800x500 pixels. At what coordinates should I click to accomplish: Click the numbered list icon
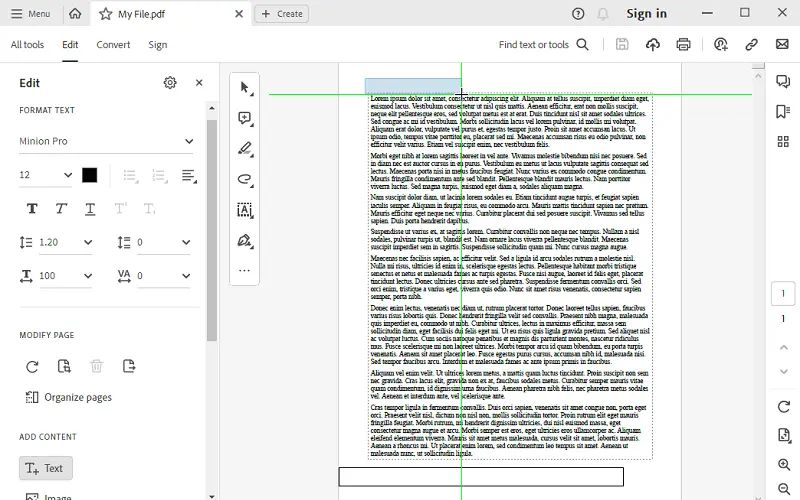point(160,176)
